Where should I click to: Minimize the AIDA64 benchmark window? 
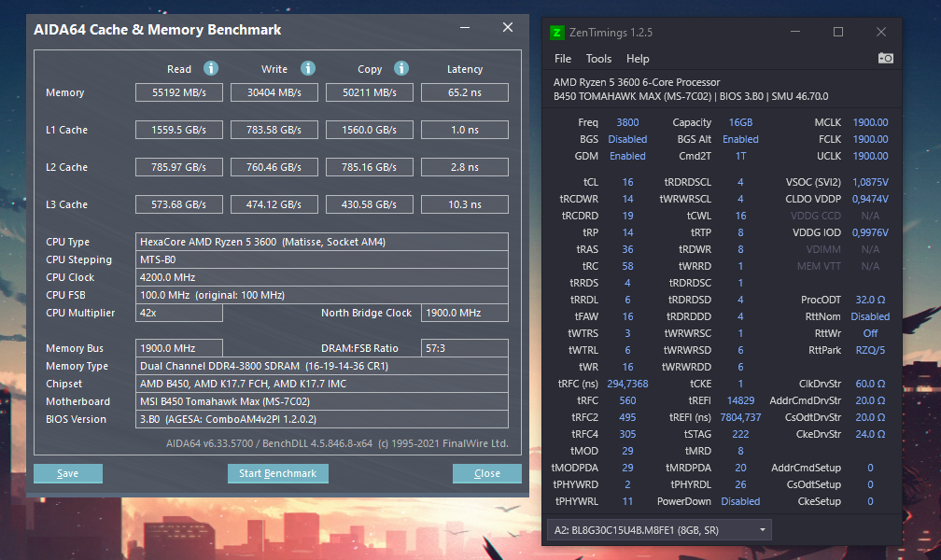pos(465,28)
